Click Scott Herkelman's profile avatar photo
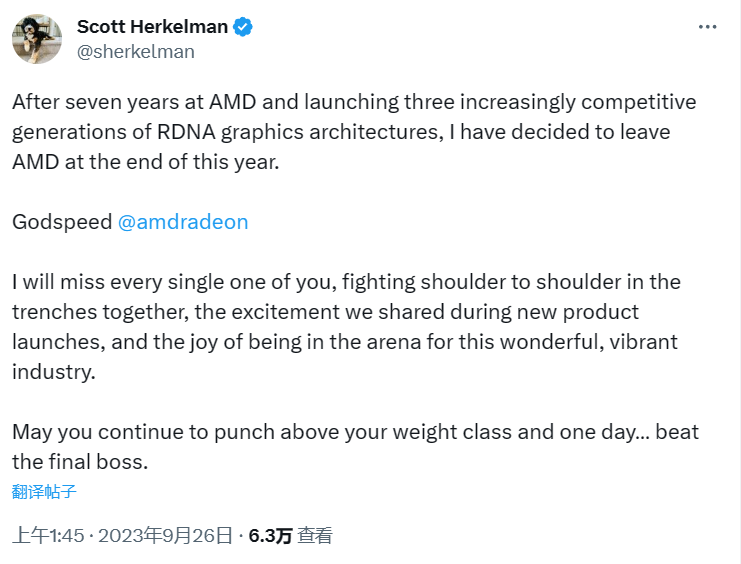Image resolution: width=741 pixels, height=564 pixels. [39, 39]
